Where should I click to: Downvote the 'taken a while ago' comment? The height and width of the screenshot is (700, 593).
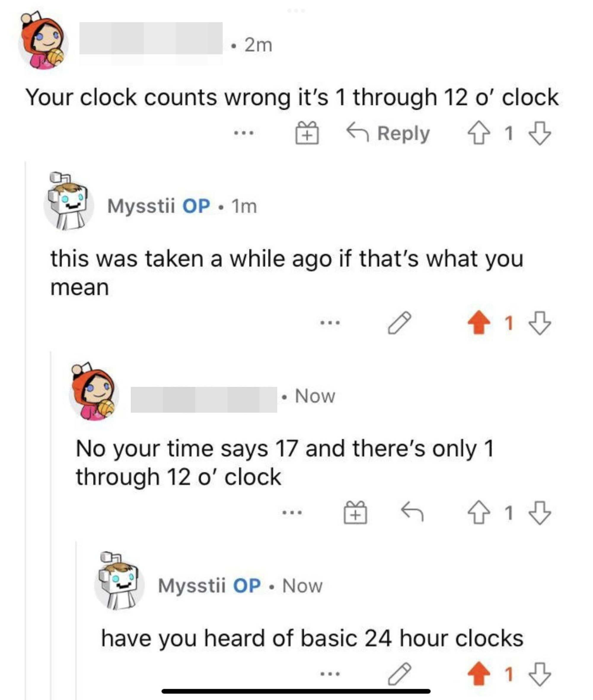coord(540,323)
